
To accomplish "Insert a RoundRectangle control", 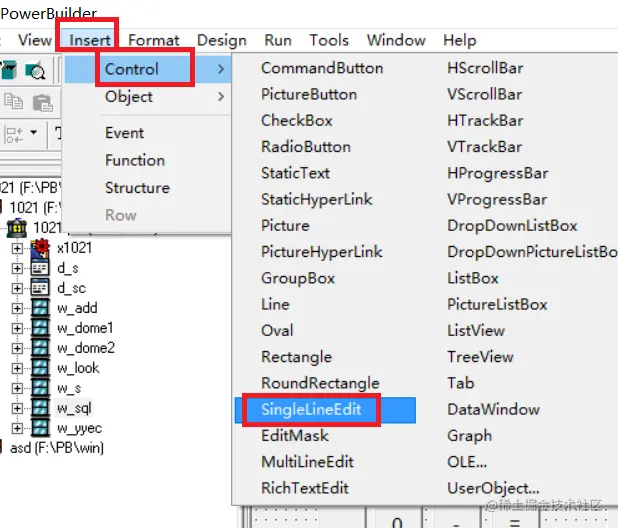I will pyautogui.click(x=320, y=383).
